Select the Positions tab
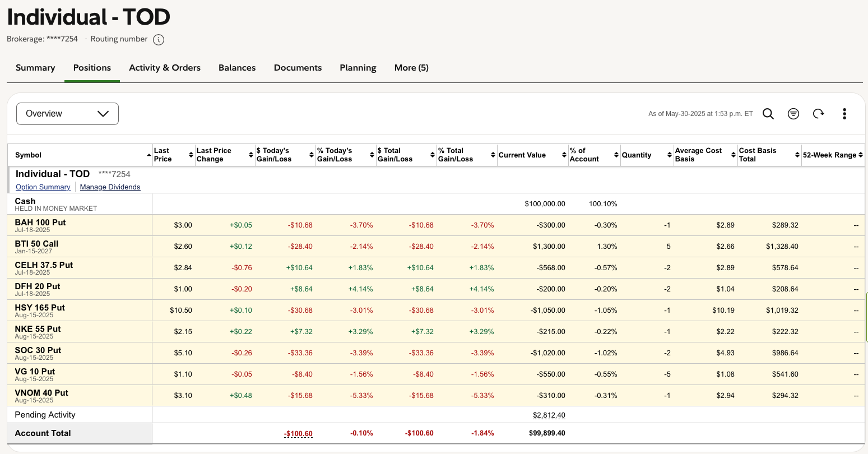 [x=92, y=68]
